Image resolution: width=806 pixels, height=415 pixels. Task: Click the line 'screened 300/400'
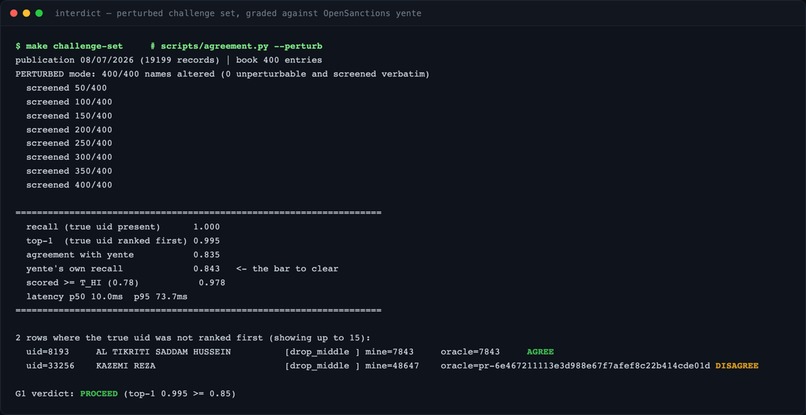click(69, 157)
